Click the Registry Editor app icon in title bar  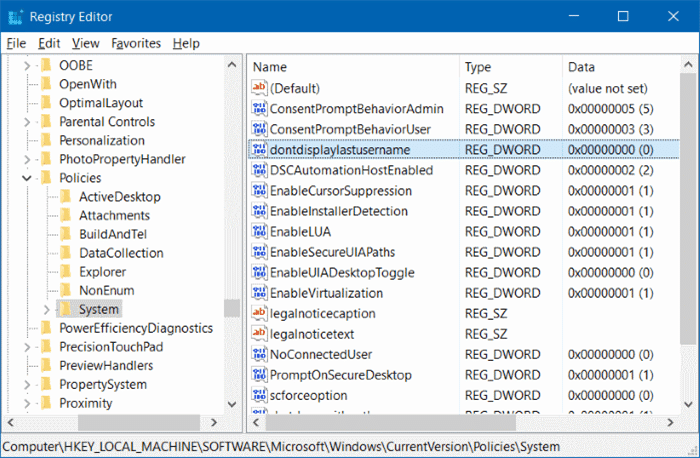point(15,17)
